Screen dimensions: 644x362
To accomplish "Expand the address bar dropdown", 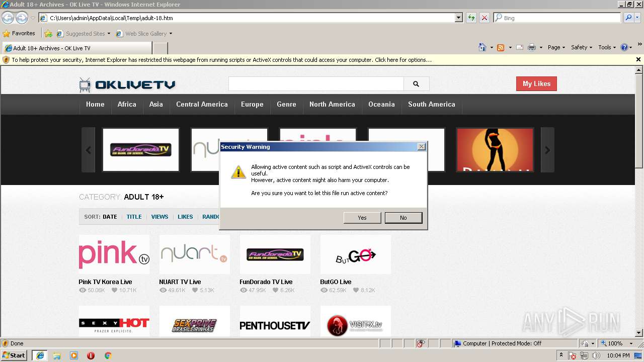I will pos(458,18).
